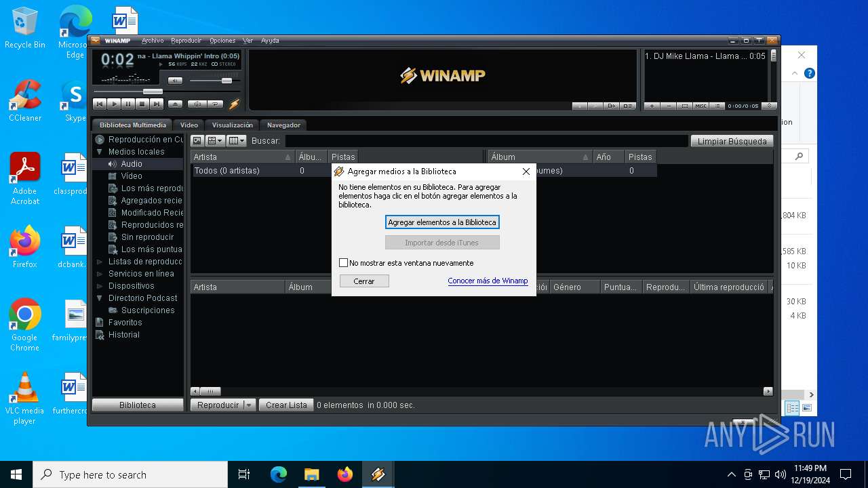The height and width of the screenshot is (488, 868).
Task: Collapse the Medios locales tree node
Action: pos(100,152)
